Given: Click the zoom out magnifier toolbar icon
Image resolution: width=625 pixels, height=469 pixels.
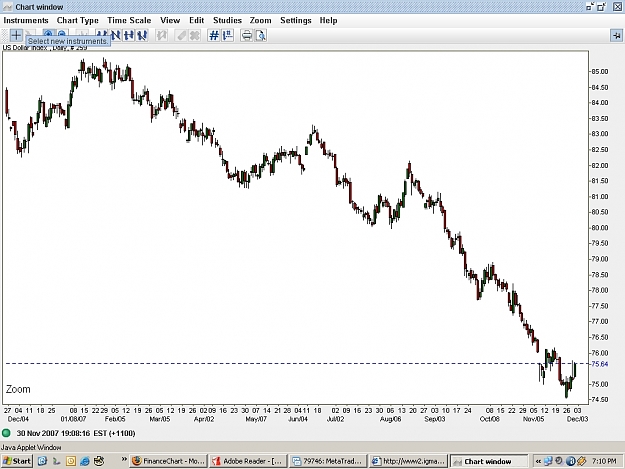Looking at the screenshot, I should tap(62, 33).
